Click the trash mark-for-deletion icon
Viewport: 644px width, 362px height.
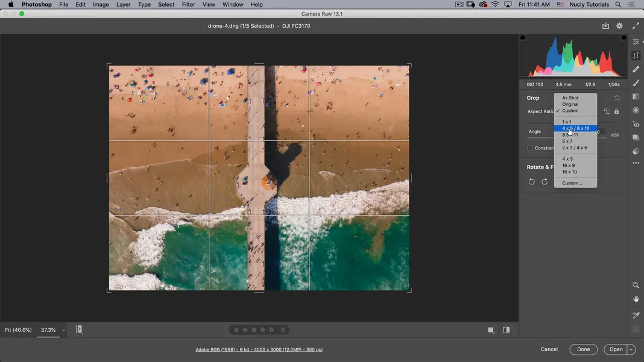click(x=283, y=330)
